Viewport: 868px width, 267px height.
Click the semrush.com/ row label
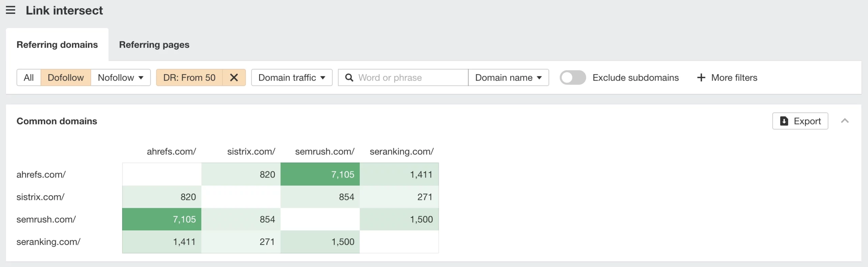click(x=46, y=219)
